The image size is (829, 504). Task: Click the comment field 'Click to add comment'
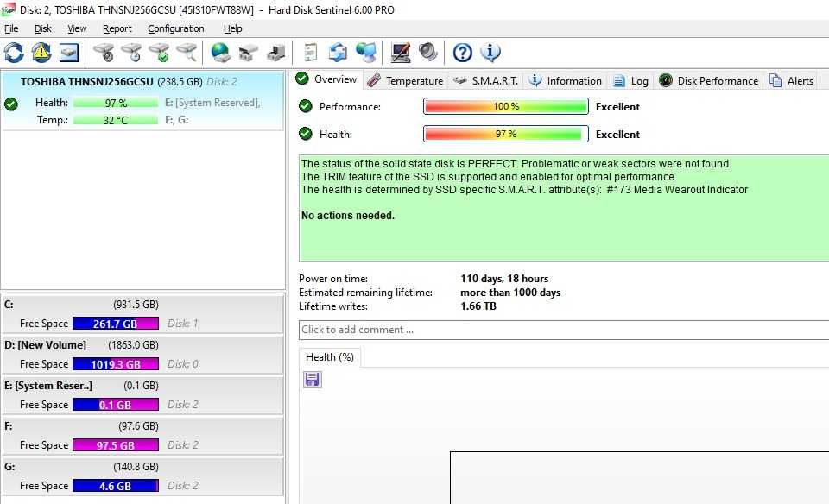564,330
